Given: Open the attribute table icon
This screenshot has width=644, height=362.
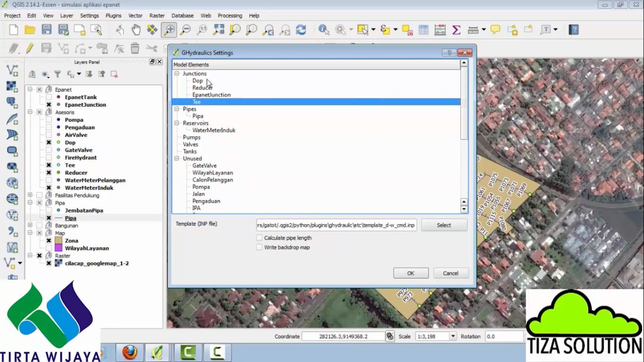Looking at the screenshot, I should point(423,30).
